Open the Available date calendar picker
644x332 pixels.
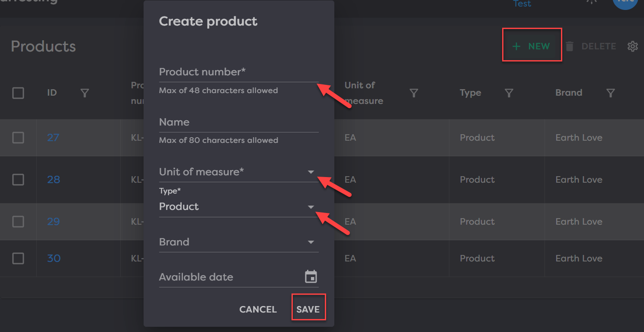pyautogui.click(x=311, y=277)
